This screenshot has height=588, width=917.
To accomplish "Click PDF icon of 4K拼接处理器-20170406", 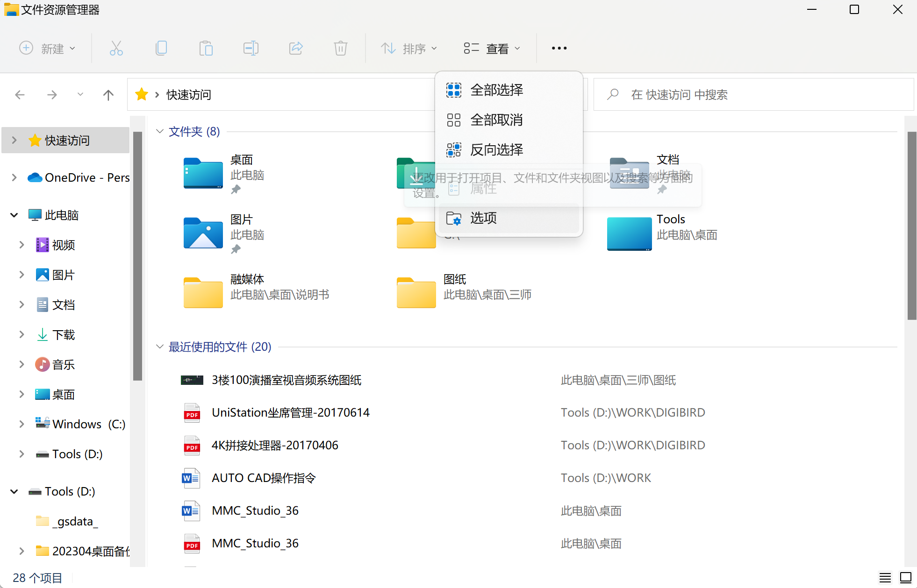I will tap(192, 446).
